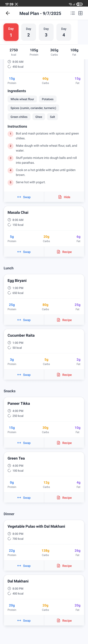
Task: Tap the Whole wheat flour ingredient chip
Action: 22,99
